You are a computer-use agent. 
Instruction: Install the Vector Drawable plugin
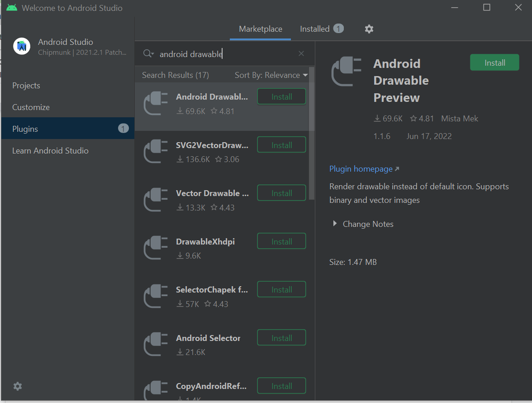coord(281,193)
